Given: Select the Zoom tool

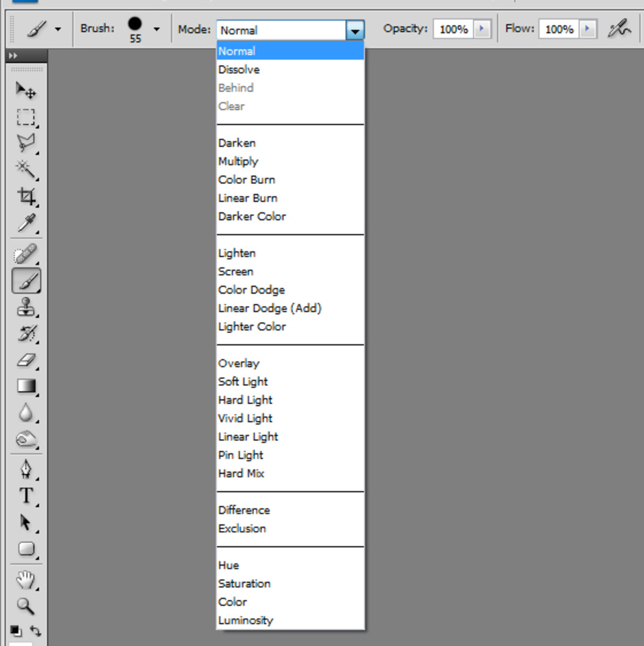Looking at the screenshot, I should click(25, 606).
